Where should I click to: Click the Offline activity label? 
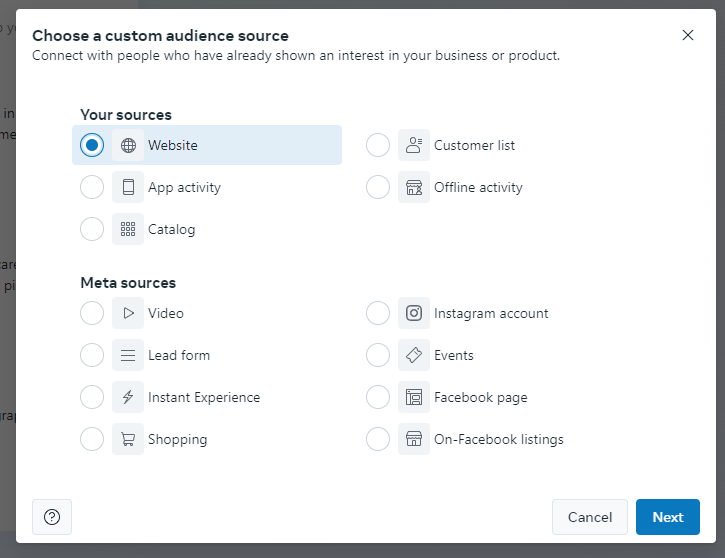[478, 187]
